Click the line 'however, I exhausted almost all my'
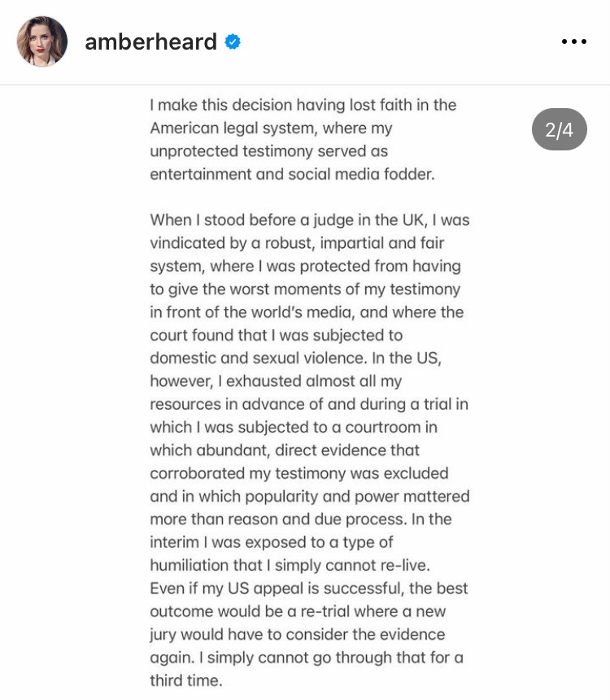This screenshot has height=700, width=610. click(276, 381)
